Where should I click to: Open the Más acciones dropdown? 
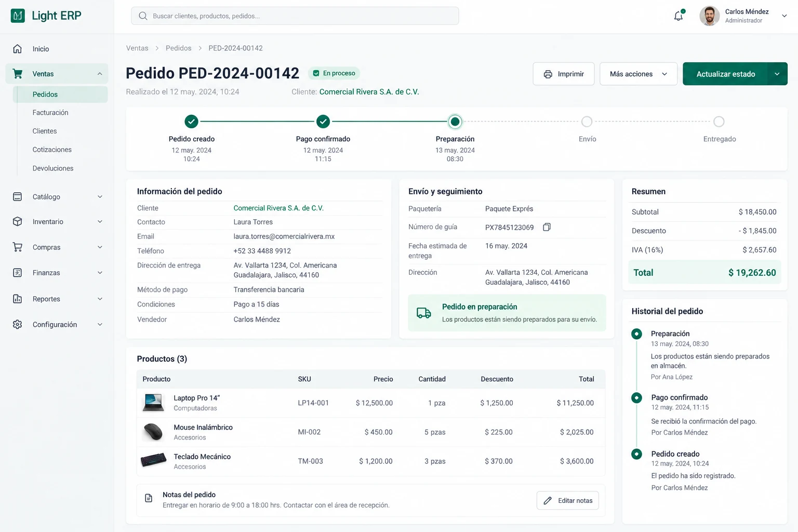[x=639, y=74]
